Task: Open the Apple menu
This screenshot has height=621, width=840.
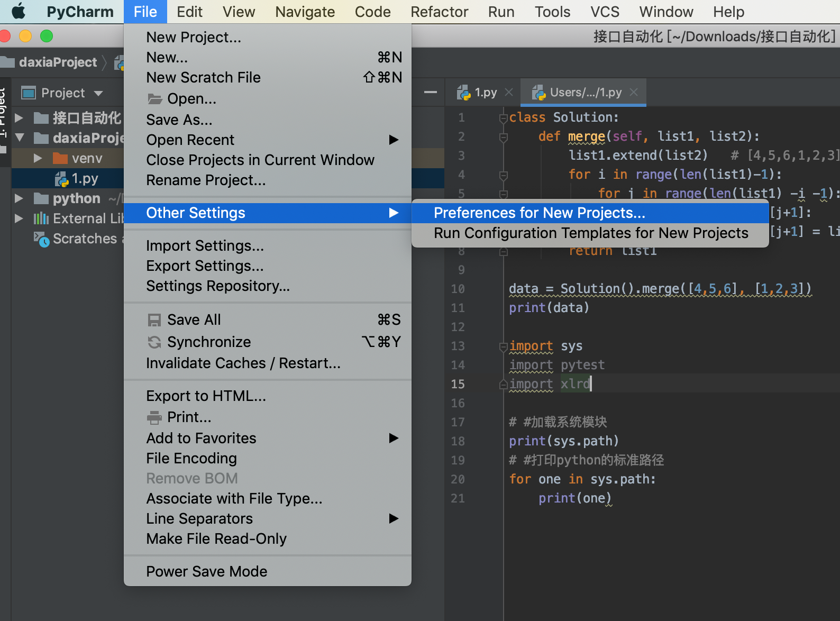Action: pyautogui.click(x=19, y=11)
